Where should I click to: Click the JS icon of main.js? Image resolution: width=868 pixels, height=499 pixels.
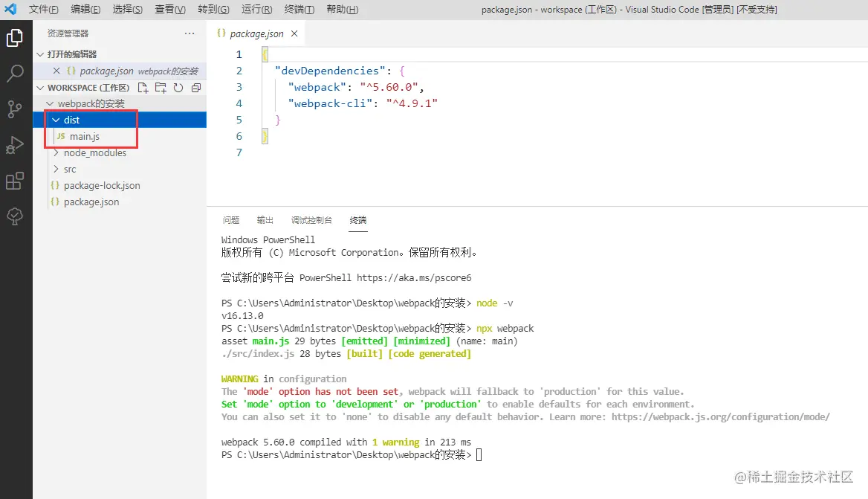click(61, 136)
